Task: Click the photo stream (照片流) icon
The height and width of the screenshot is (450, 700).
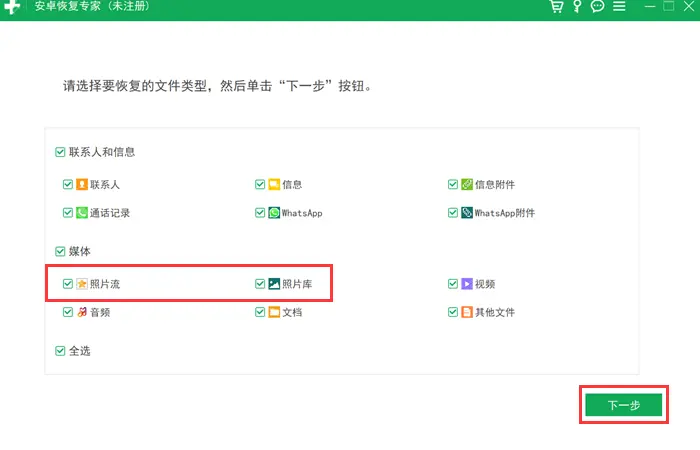Action: click(x=82, y=284)
